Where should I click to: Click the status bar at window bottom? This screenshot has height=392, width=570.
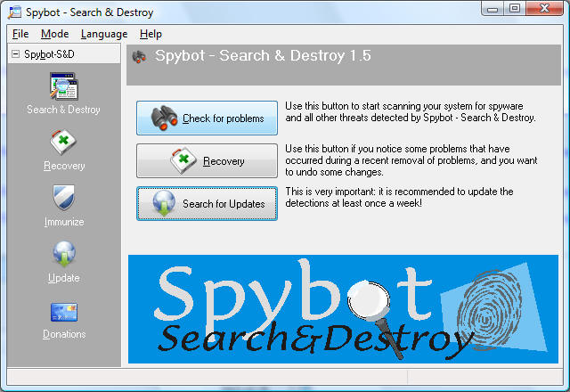point(285,378)
